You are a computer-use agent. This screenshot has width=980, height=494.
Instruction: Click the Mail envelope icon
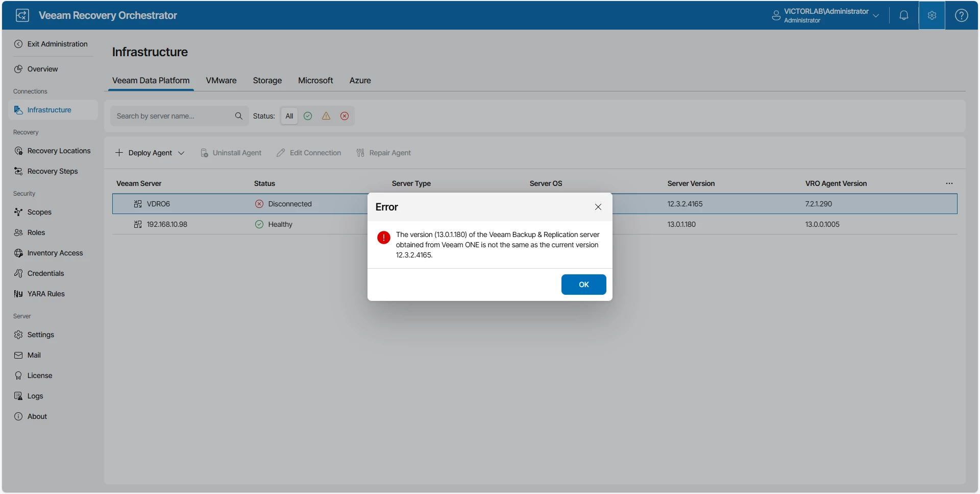click(18, 355)
